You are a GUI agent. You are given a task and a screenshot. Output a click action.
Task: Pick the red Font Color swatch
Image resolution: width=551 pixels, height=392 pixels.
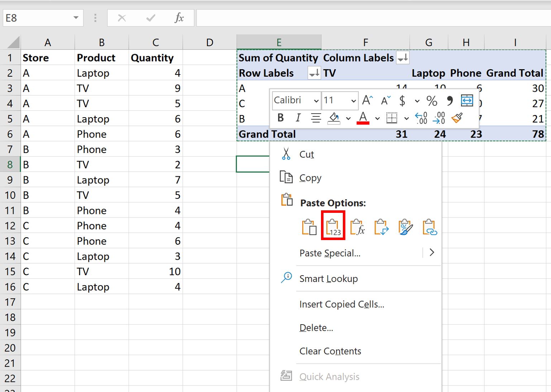coord(363,122)
